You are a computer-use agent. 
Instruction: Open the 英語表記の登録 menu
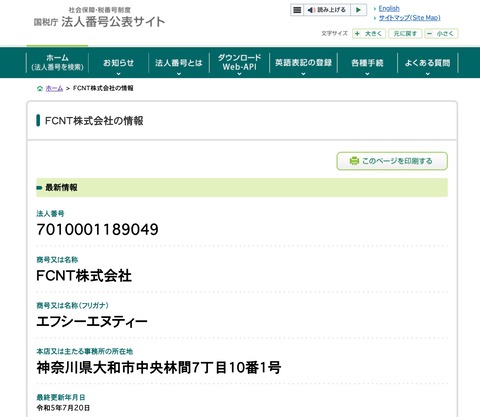pyautogui.click(x=303, y=63)
